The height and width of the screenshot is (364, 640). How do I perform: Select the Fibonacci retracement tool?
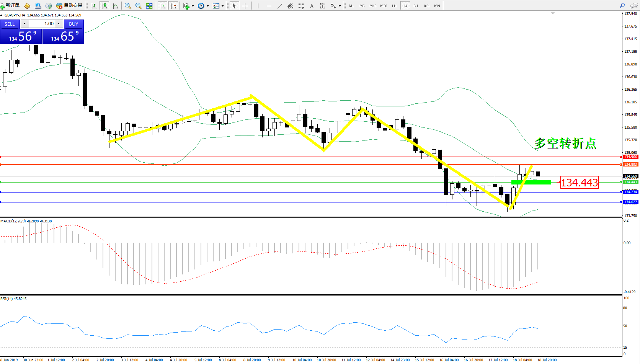click(x=301, y=6)
